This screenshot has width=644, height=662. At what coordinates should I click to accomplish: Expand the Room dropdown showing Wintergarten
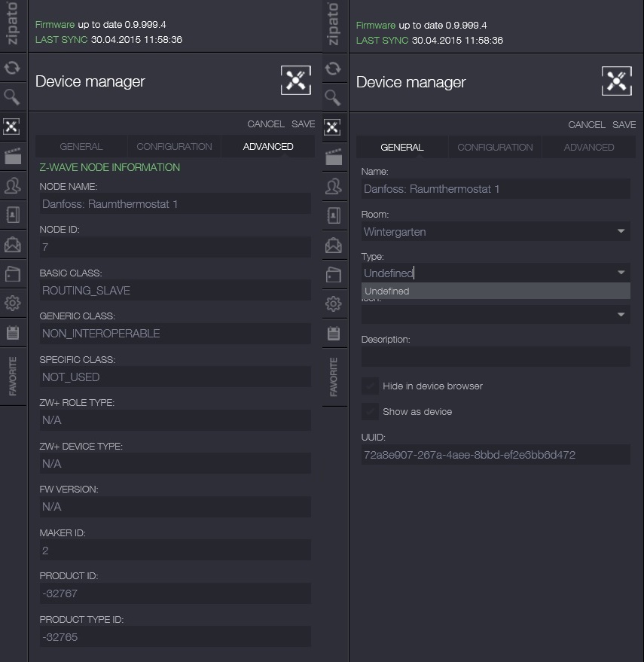[x=621, y=232]
